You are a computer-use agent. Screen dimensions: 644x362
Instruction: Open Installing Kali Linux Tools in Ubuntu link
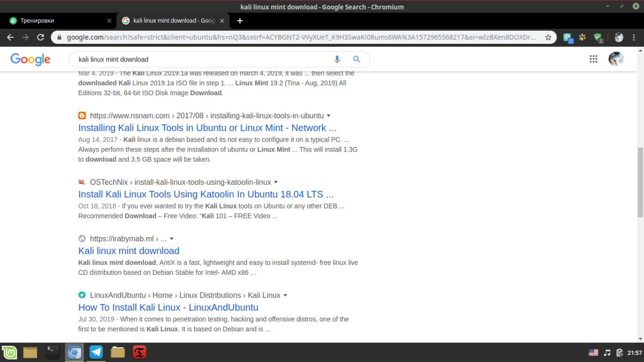[207, 128]
